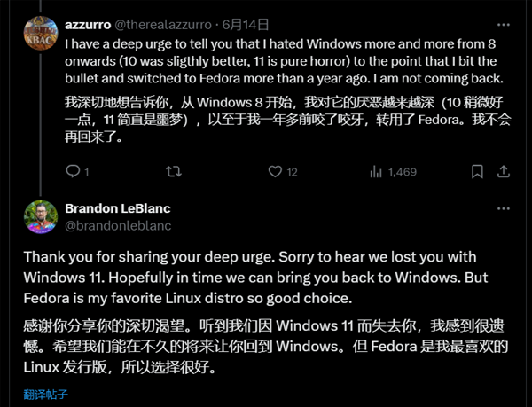Click the like count 12 on azzurro's post

[291, 172]
